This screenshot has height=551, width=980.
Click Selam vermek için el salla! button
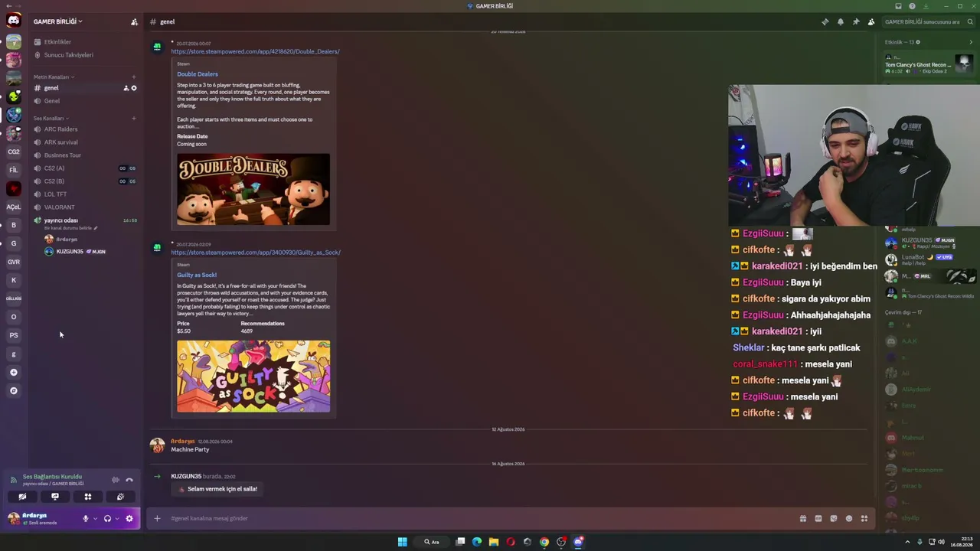pyautogui.click(x=218, y=489)
